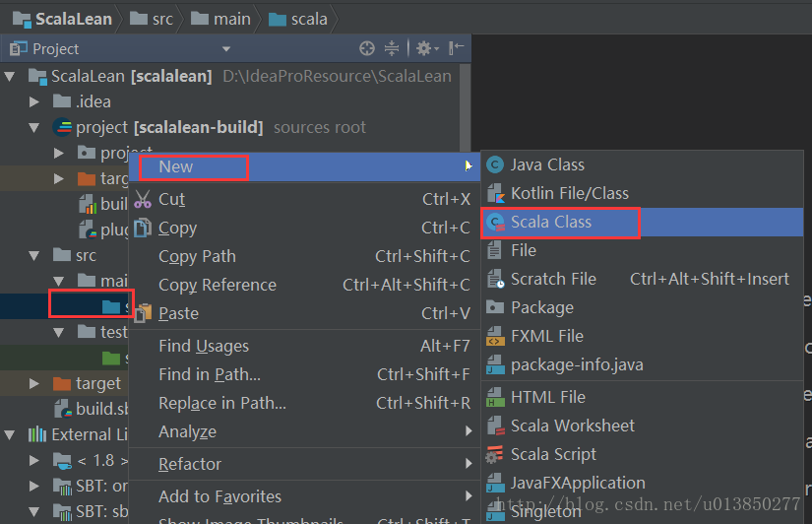Click the Paste clipboard icon

click(x=143, y=313)
